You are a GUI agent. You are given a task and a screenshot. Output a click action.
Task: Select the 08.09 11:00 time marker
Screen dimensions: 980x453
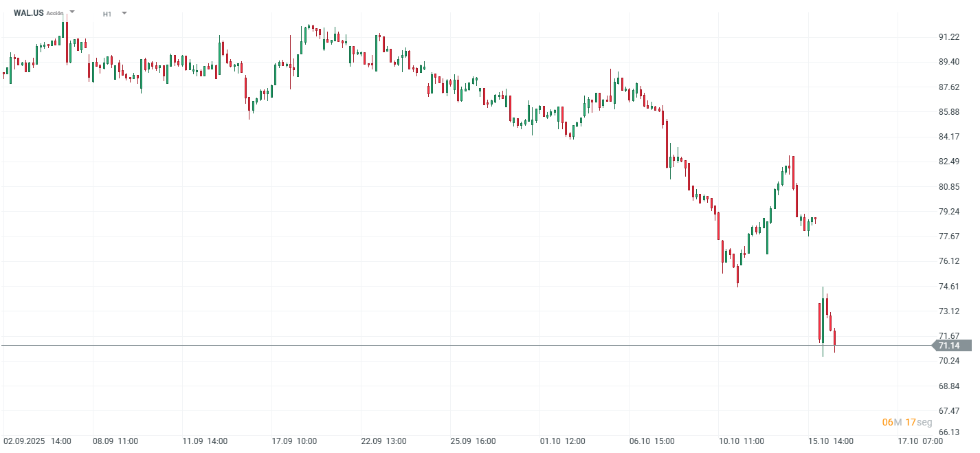[115, 441]
